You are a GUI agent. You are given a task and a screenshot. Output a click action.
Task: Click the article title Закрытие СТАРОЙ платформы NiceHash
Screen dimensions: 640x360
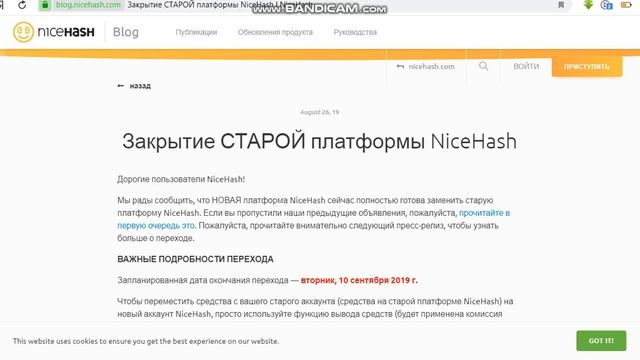pyautogui.click(x=320, y=142)
